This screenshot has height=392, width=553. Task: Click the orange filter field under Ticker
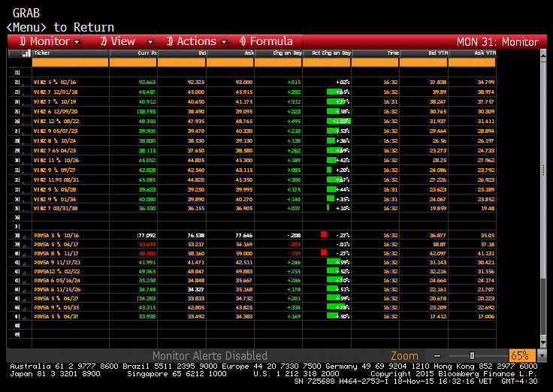click(70, 62)
